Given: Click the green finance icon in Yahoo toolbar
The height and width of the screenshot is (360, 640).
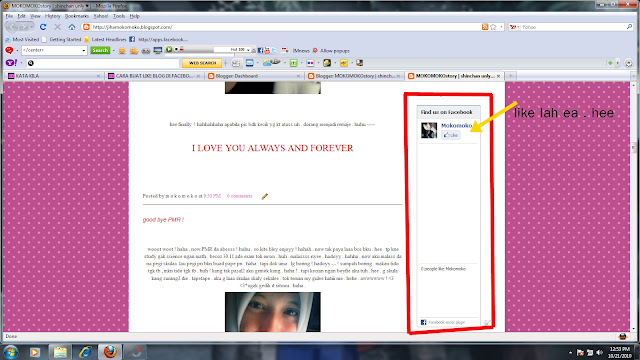Looking at the screenshot, I should [x=293, y=63].
